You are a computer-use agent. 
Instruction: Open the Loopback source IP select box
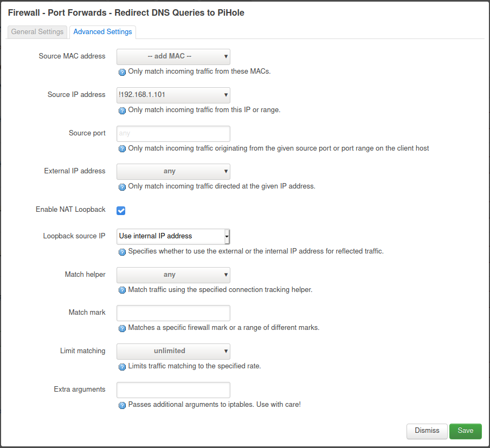[173, 236]
